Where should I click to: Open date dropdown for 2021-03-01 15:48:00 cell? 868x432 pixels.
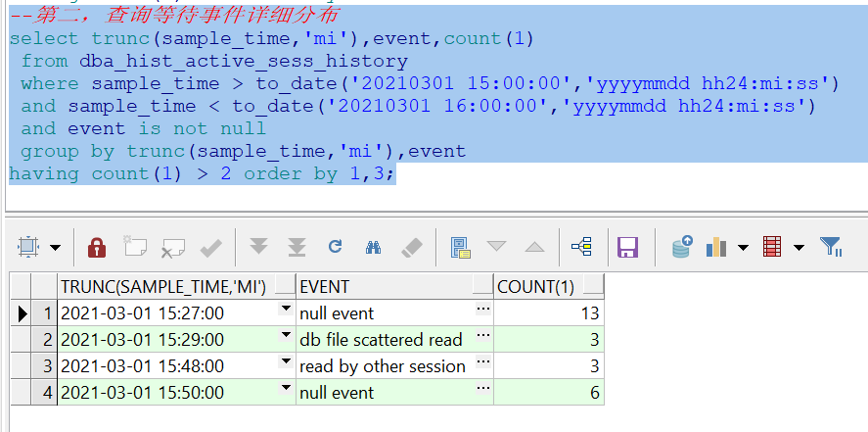point(286,361)
